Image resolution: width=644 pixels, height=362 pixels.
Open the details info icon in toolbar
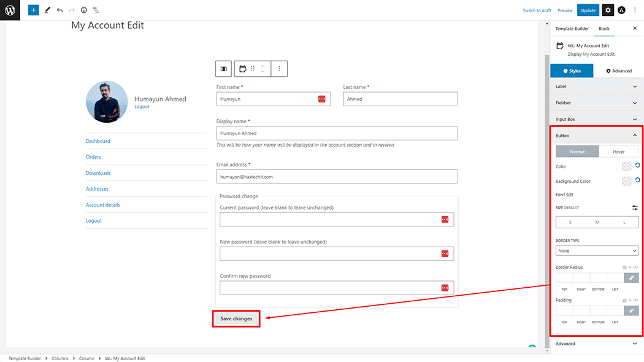(84, 10)
